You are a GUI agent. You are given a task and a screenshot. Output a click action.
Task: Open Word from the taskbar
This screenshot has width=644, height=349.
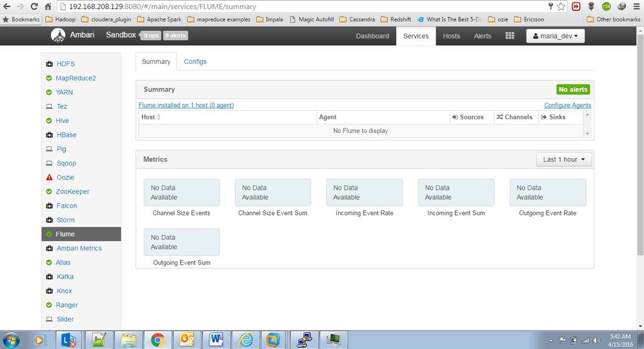coord(216,340)
